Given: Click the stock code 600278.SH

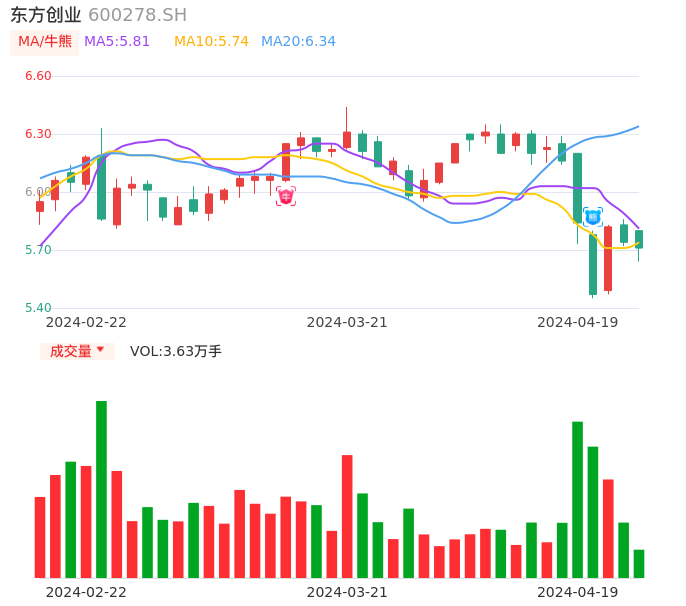Looking at the screenshot, I should [137, 15].
